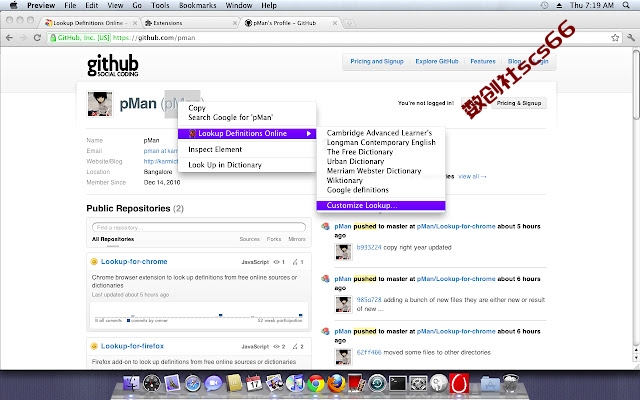The width and height of the screenshot is (640, 400).
Task: Select Urban Dictionary in submenu
Action: pyautogui.click(x=381, y=161)
